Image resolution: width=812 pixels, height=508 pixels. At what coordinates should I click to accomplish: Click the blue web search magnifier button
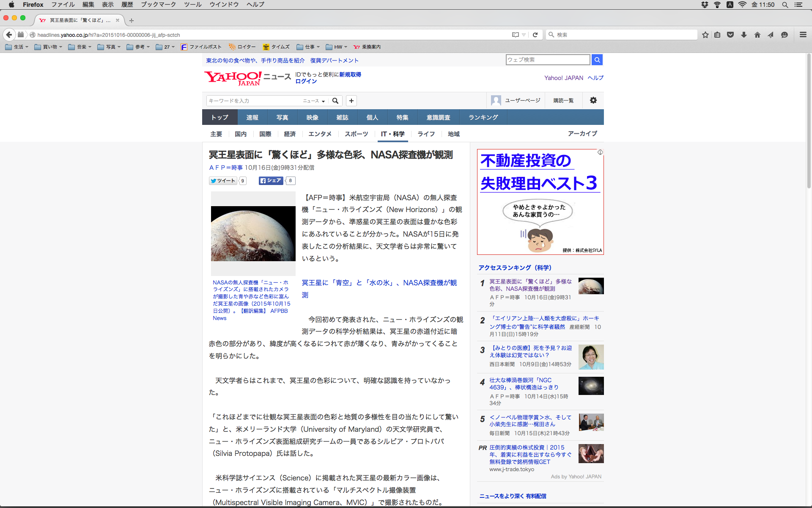click(597, 60)
